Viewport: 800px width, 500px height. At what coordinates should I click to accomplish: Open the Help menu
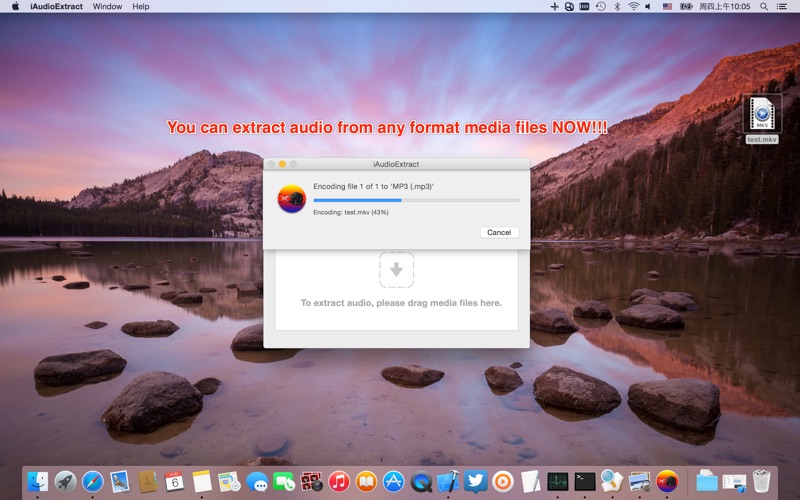click(x=141, y=6)
